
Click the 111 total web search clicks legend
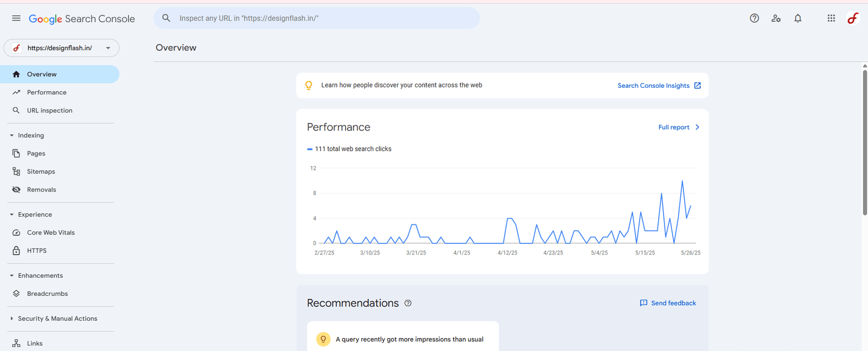(349, 149)
